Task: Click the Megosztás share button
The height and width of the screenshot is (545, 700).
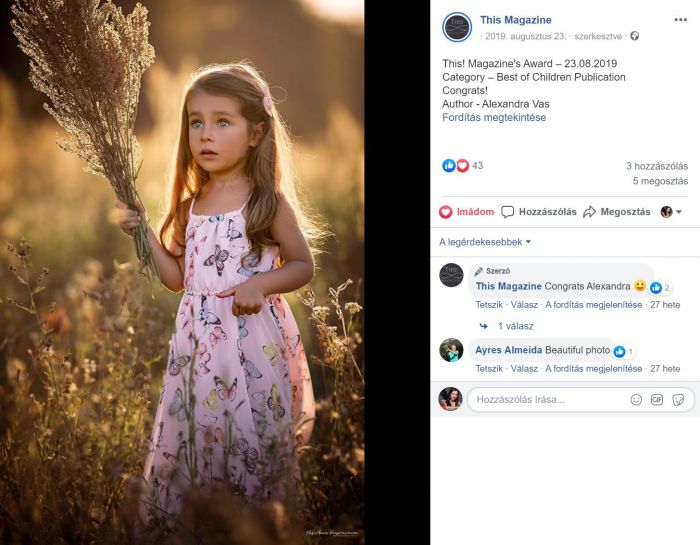Action: (617, 212)
